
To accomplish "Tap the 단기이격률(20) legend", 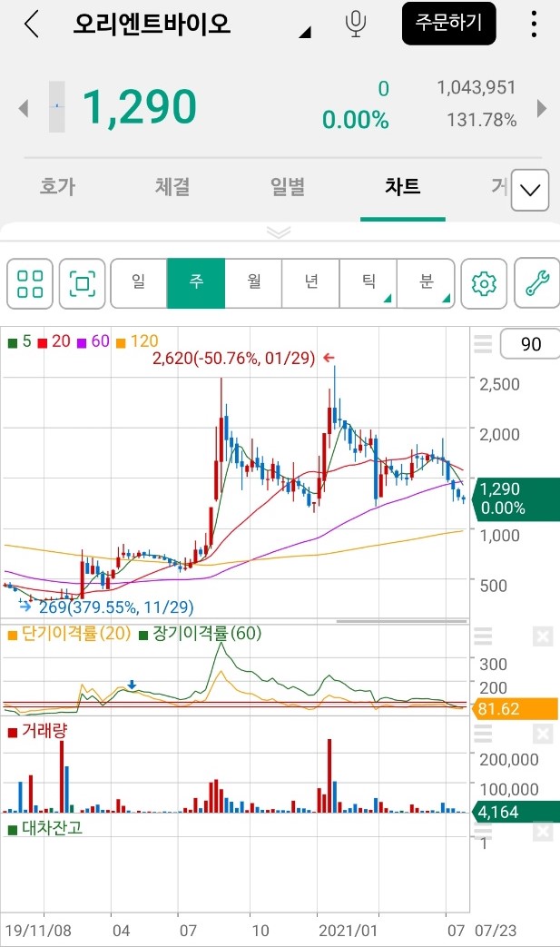I will pos(69,634).
